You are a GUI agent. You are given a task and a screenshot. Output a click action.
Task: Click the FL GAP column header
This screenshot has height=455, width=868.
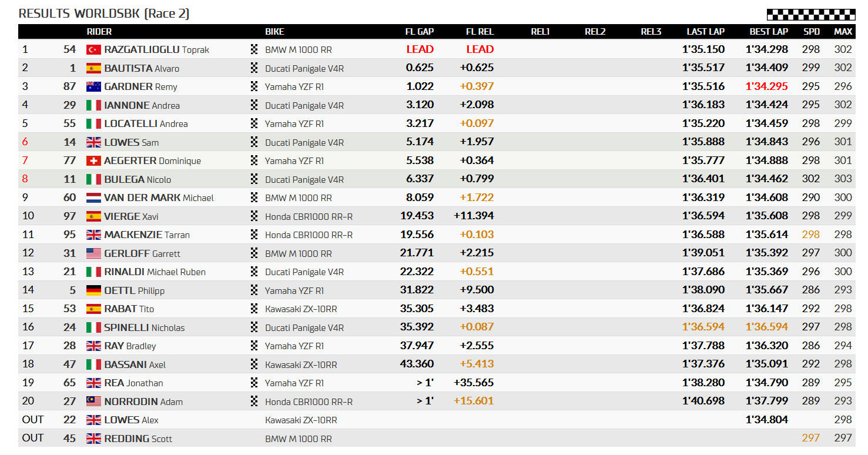pos(420,32)
